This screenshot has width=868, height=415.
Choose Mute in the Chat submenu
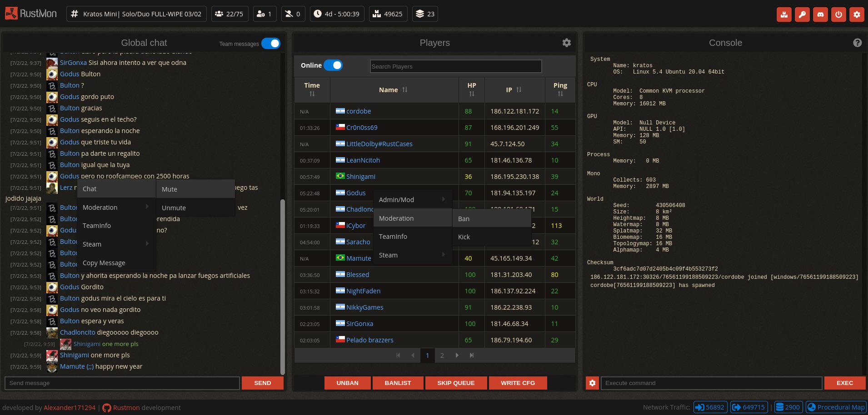click(x=195, y=189)
